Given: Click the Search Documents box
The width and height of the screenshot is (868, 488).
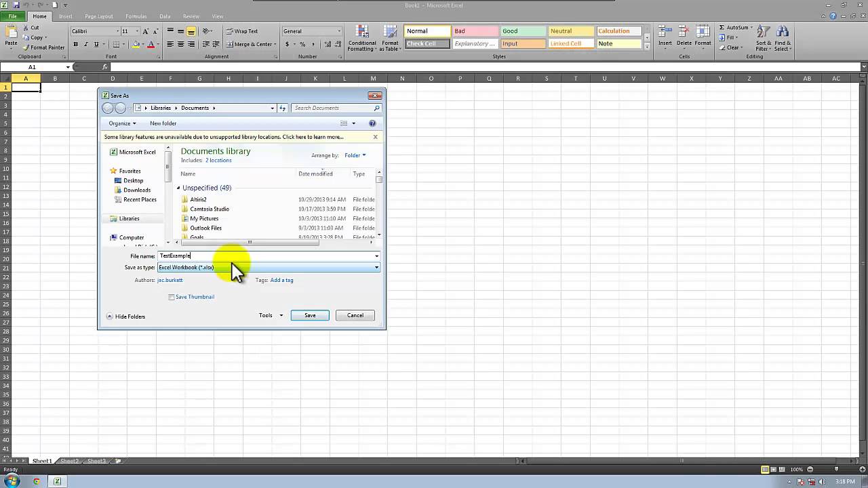Looking at the screenshot, I should [336, 108].
